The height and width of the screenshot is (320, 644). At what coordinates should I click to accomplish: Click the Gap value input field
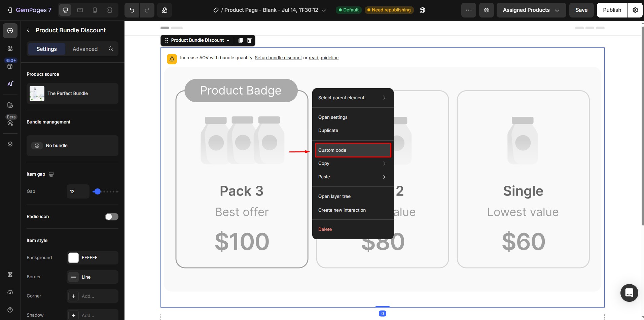(x=78, y=191)
